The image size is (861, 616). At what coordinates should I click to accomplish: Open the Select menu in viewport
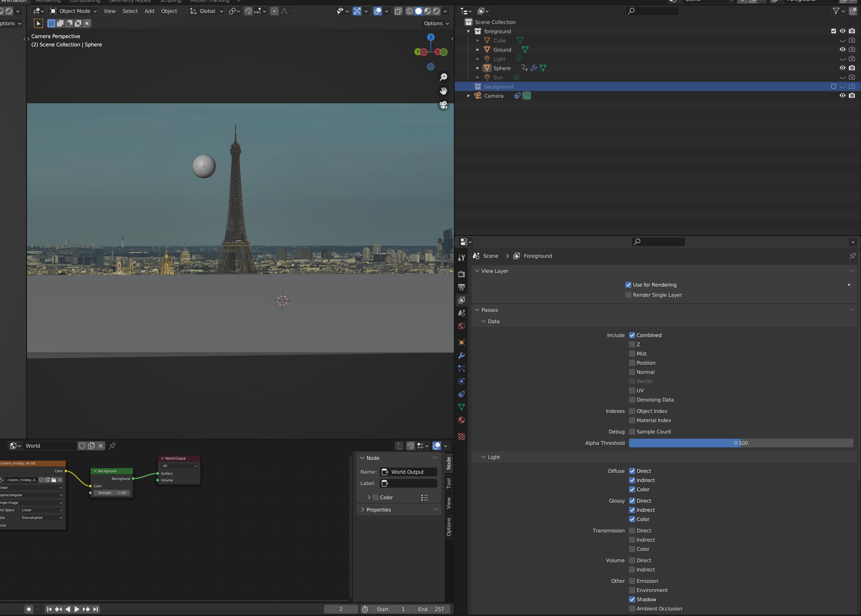[130, 11]
